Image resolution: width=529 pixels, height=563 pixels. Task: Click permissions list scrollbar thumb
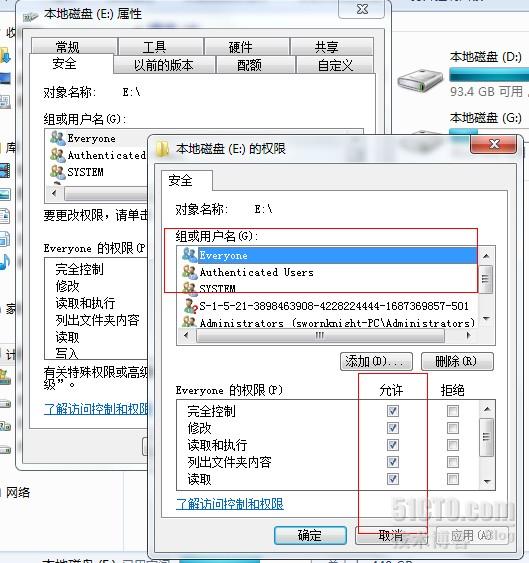[x=487, y=437]
